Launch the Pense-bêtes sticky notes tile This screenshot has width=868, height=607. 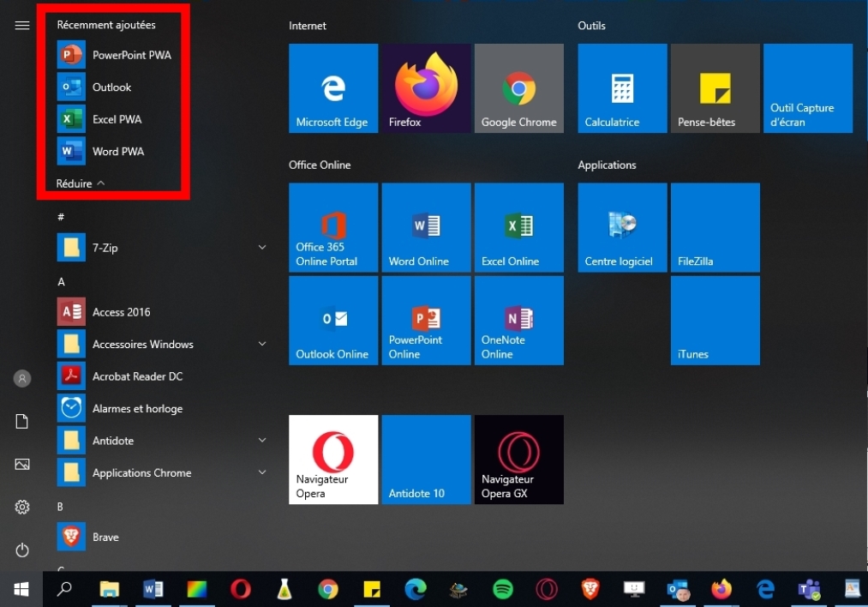coord(715,88)
